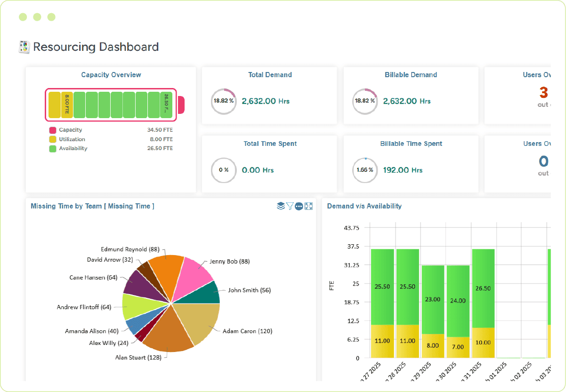Click the 0% gauge on Total Time Spent
The width and height of the screenshot is (566, 392).
tap(223, 170)
